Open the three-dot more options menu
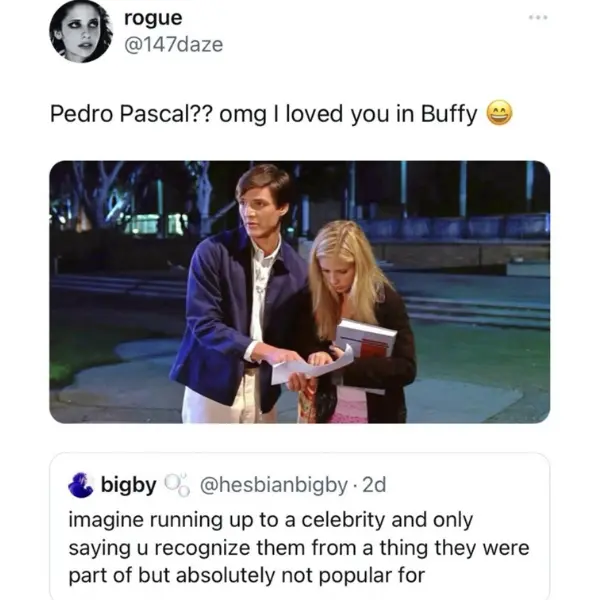This screenshot has height=600, width=600. [x=538, y=19]
